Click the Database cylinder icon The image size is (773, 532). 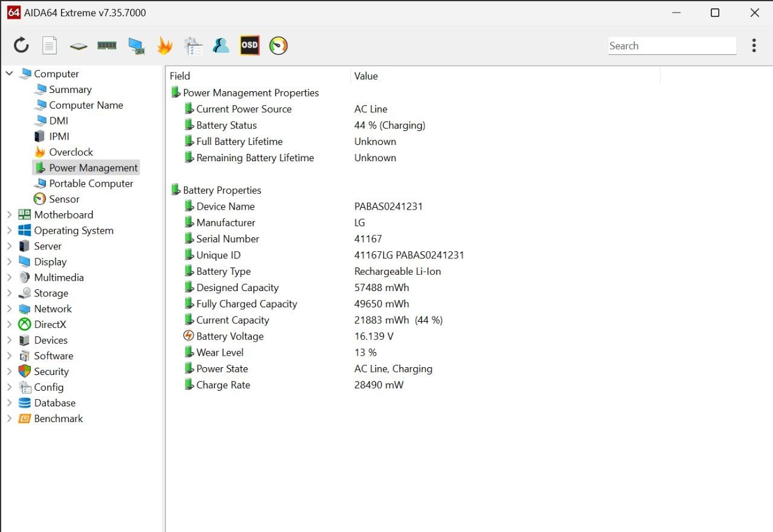pos(25,403)
